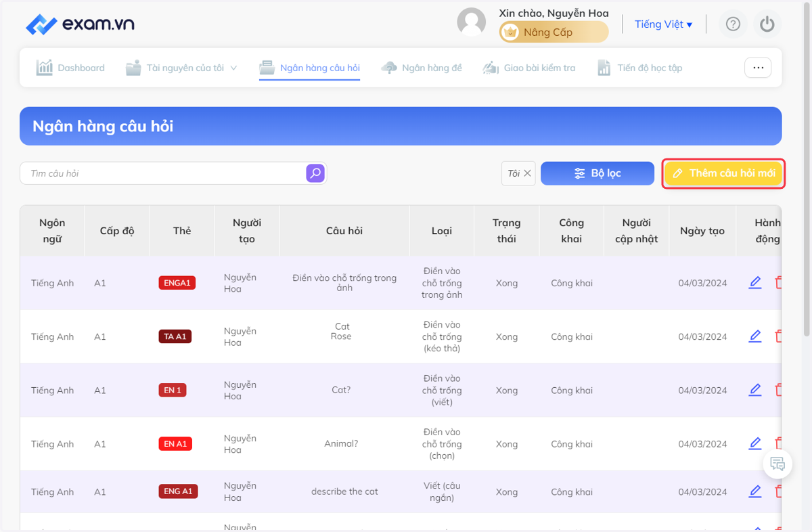This screenshot has width=812, height=532.
Task: Click the user profile avatar
Action: (x=472, y=22)
